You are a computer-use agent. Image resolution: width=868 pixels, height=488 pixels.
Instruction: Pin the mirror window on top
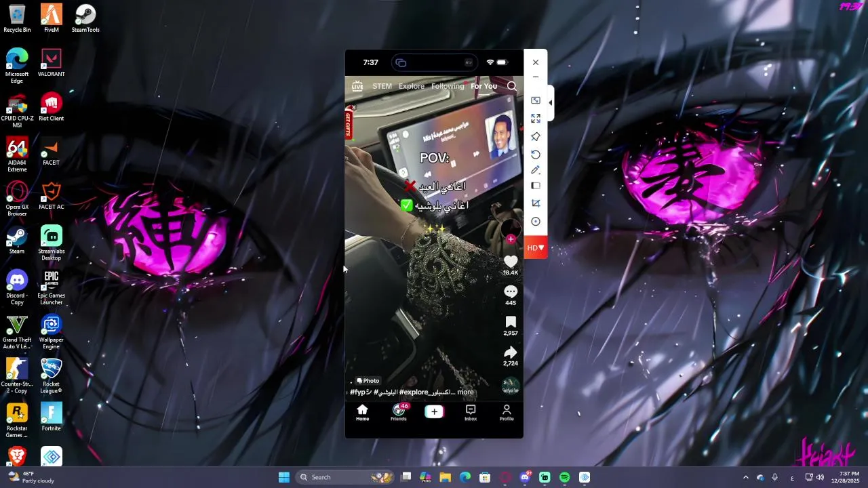point(536,136)
